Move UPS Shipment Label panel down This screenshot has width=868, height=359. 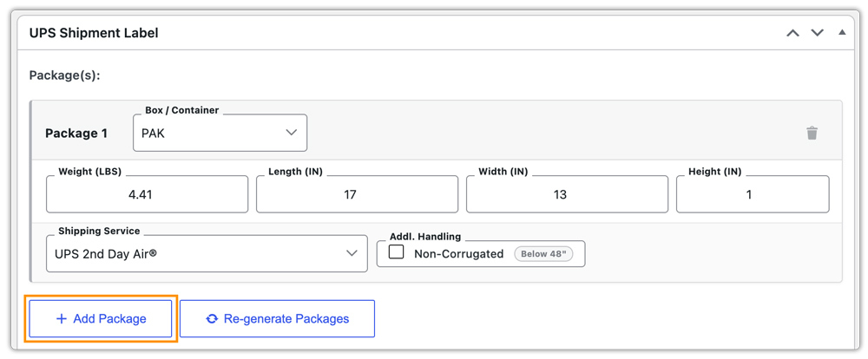[817, 33]
